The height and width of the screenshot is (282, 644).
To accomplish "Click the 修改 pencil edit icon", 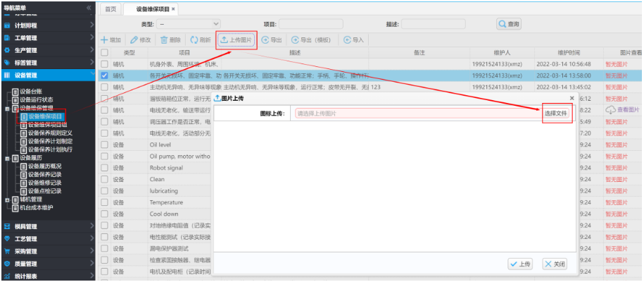I will (x=134, y=40).
